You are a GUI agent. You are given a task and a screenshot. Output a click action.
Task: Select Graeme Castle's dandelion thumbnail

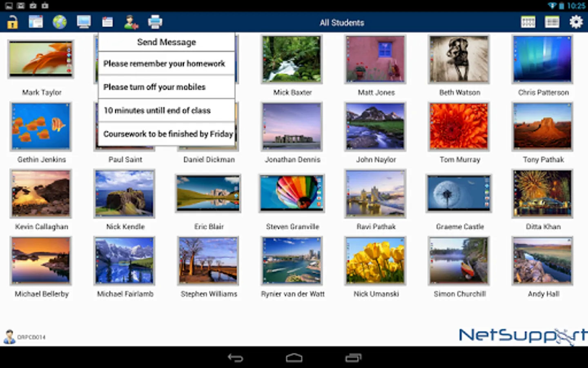(x=459, y=193)
